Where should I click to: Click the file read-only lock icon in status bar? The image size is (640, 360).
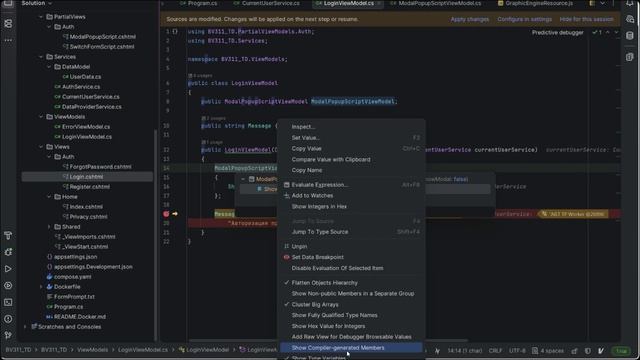(x=575, y=351)
